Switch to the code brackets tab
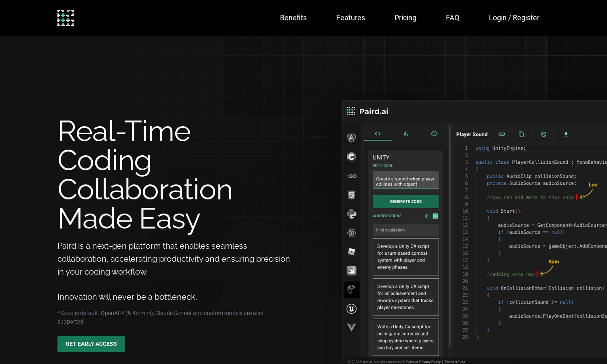 pos(378,133)
